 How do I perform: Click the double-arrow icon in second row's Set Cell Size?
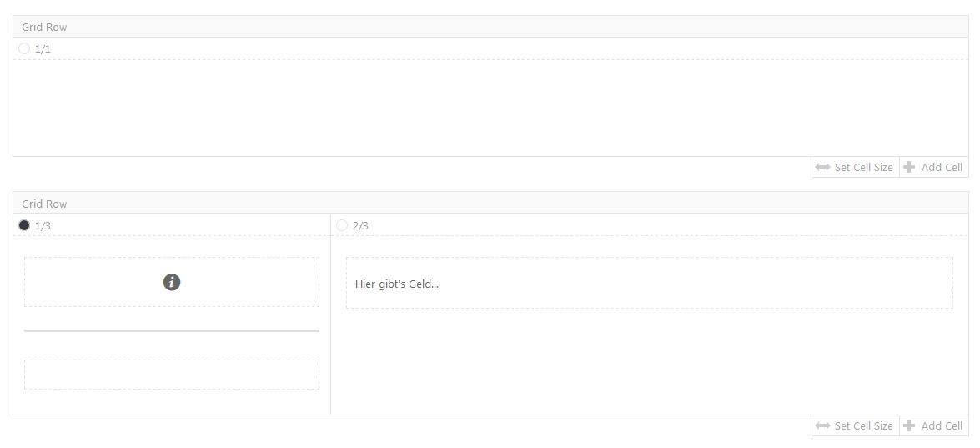(x=822, y=425)
